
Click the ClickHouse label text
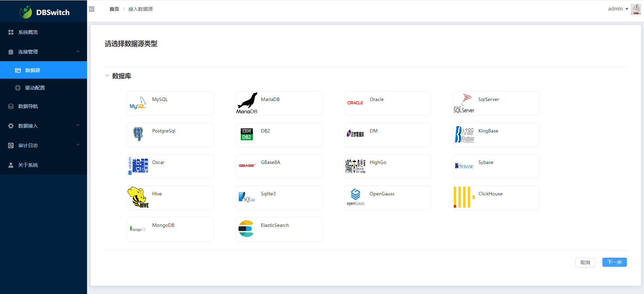coord(490,194)
